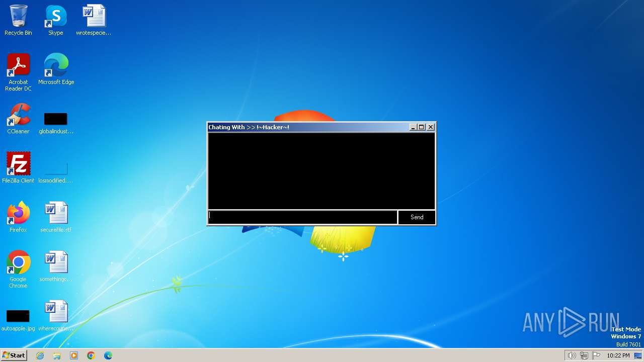Viewport: 644px width, 362px height.
Task: Open the Recycle Bin desktop icon
Action: point(18,20)
